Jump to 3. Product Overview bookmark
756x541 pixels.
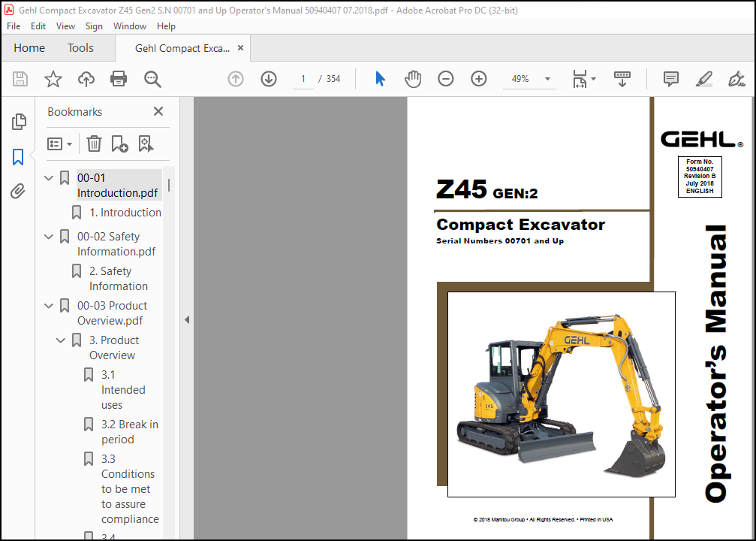114,347
